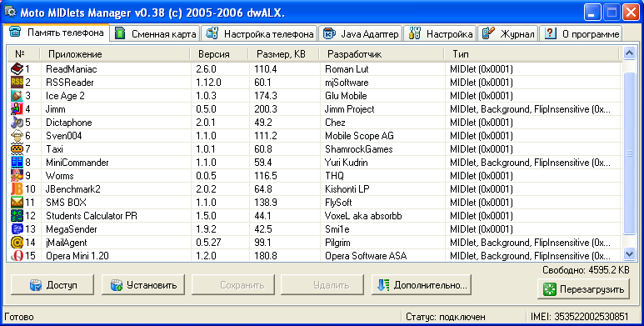
Task: Sort by the Приложение column header
Action: 115,54
